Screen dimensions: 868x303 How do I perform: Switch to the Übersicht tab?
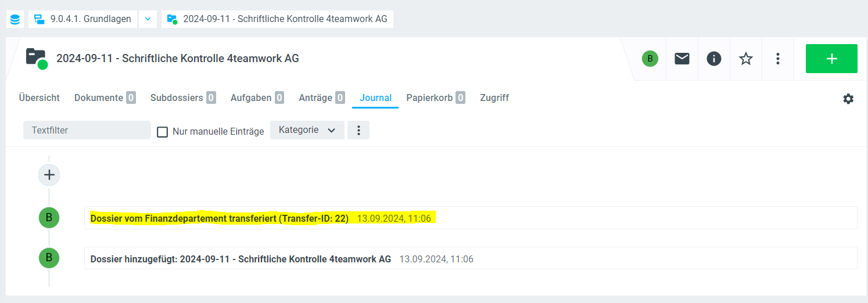click(x=39, y=98)
